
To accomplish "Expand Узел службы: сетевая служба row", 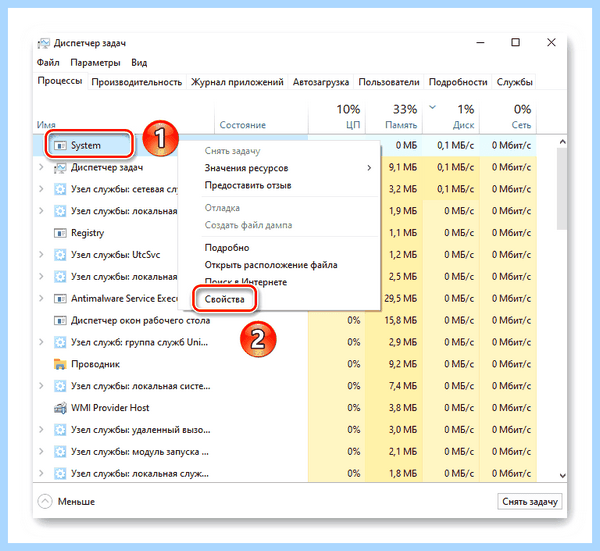I will (41, 189).
